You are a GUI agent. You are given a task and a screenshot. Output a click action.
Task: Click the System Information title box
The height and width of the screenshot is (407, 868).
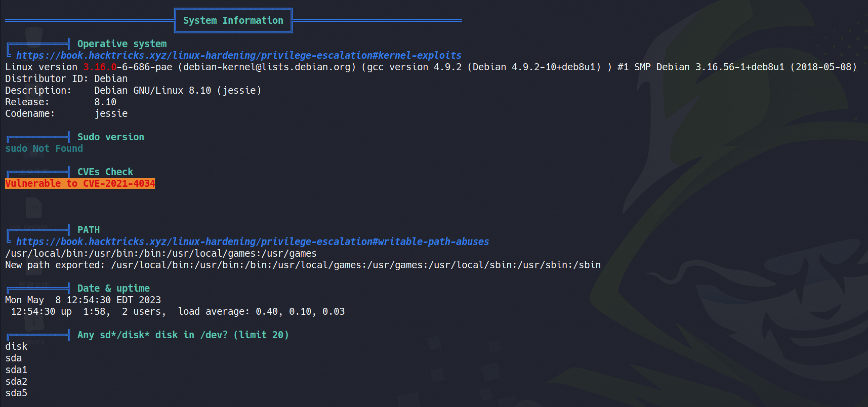pos(233,21)
